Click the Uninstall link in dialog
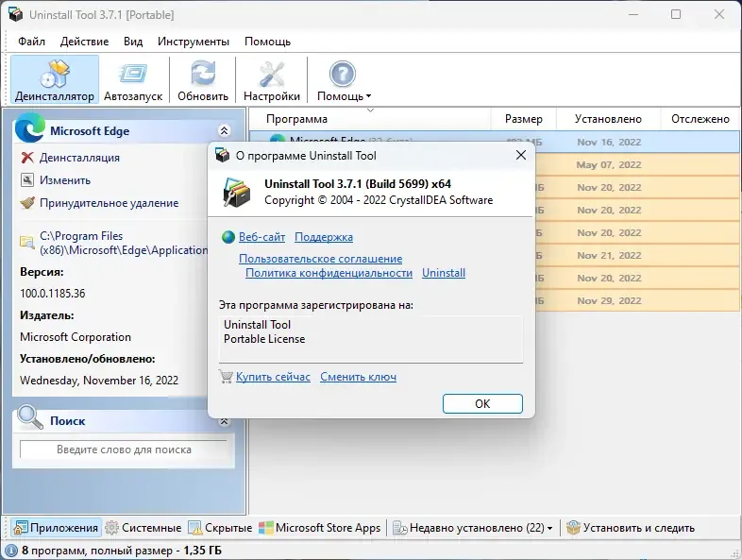Image resolution: width=742 pixels, height=560 pixels. click(x=444, y=273)
